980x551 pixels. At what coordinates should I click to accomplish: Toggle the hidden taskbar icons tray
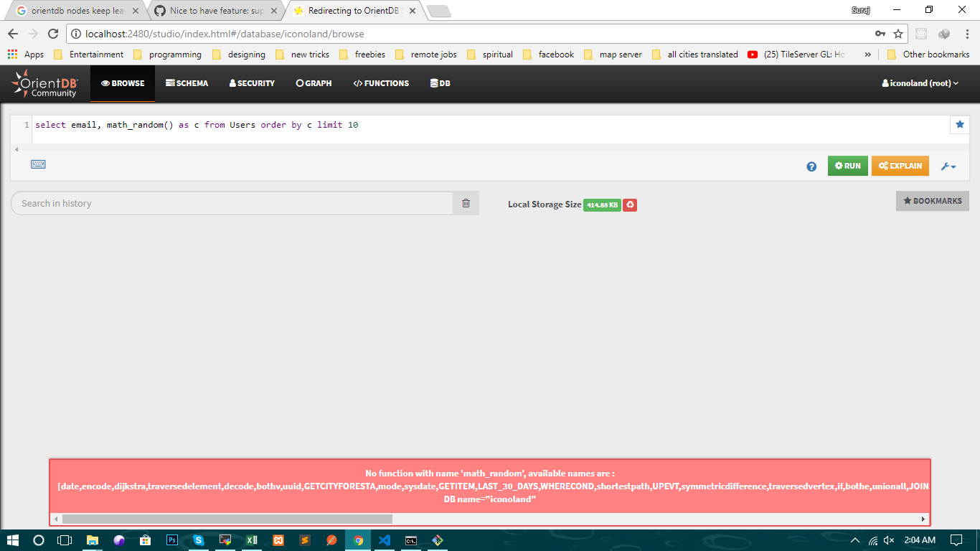click(854, 540)
